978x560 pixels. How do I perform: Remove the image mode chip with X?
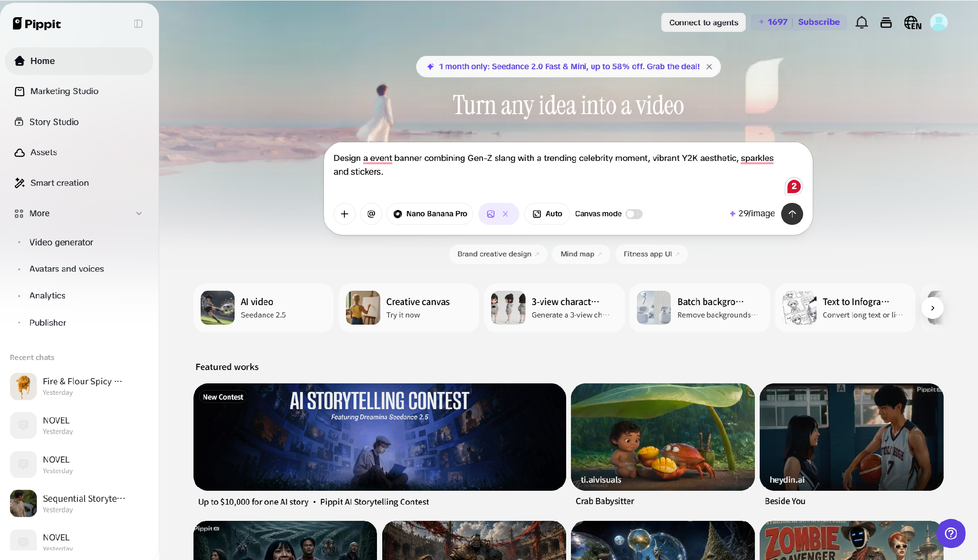click(505, 214)
